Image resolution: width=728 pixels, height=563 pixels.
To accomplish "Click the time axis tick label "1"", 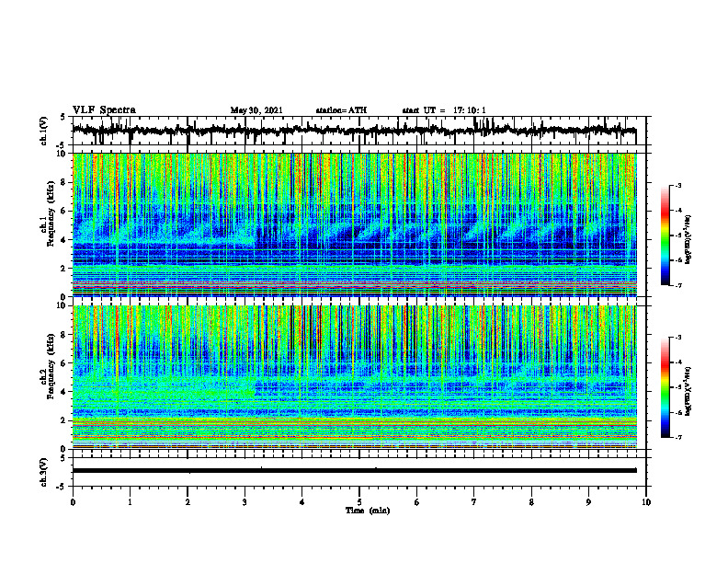I will (x=130, y=502).
